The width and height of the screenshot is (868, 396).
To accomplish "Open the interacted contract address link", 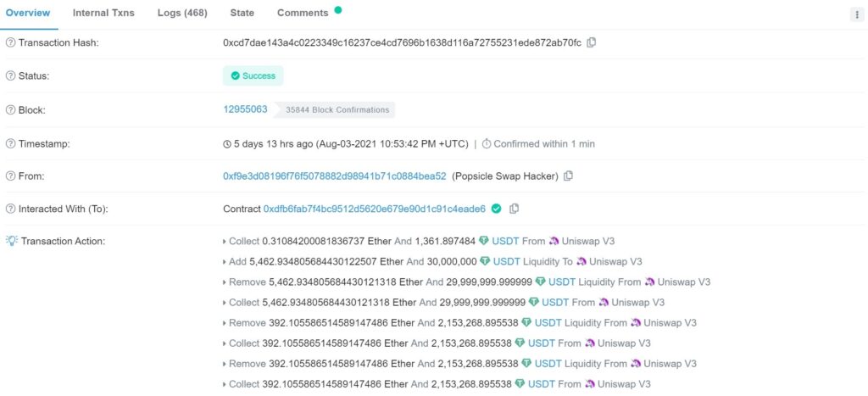I will point(375,209).
